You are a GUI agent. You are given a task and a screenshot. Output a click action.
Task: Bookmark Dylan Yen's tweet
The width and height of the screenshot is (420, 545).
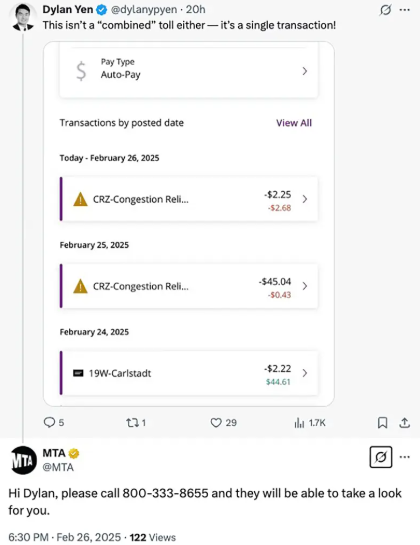382,423
